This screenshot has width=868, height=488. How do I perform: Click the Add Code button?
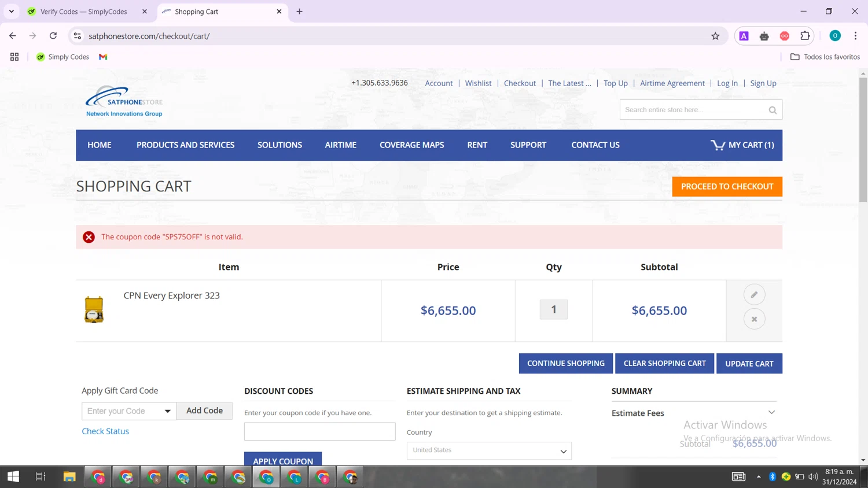(x=204, y=411)
